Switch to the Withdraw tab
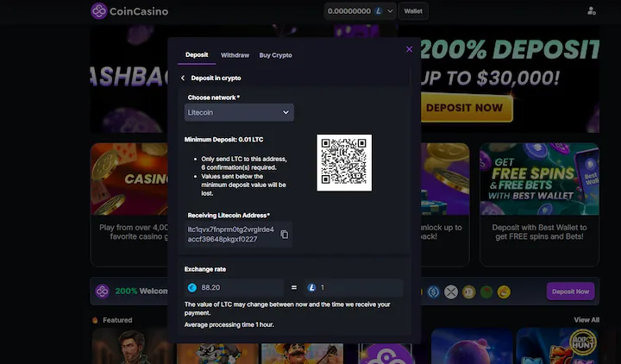Viewport: 621px width, 364px height. [235, 55]
